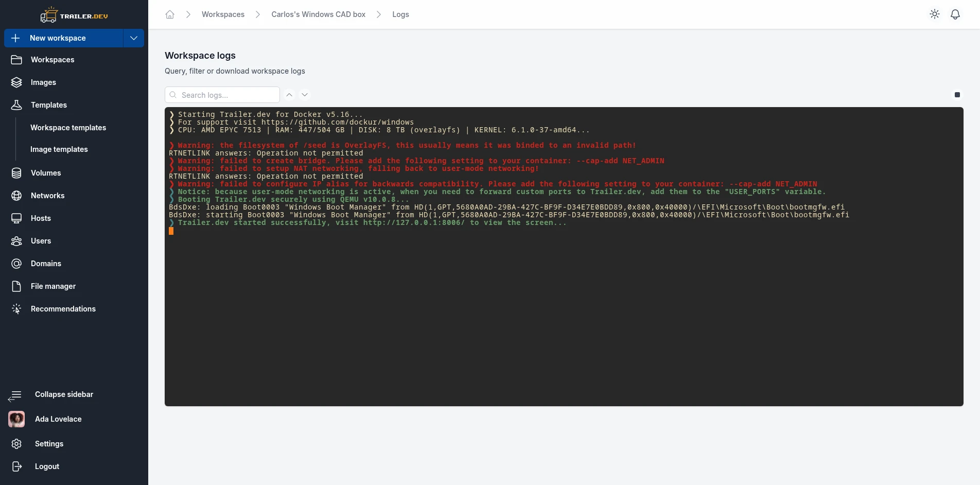Click the first 'RTNETLINK answers' log line
Image resolution: width=980 pixels, height=485 pixels.
click(266, 153)
